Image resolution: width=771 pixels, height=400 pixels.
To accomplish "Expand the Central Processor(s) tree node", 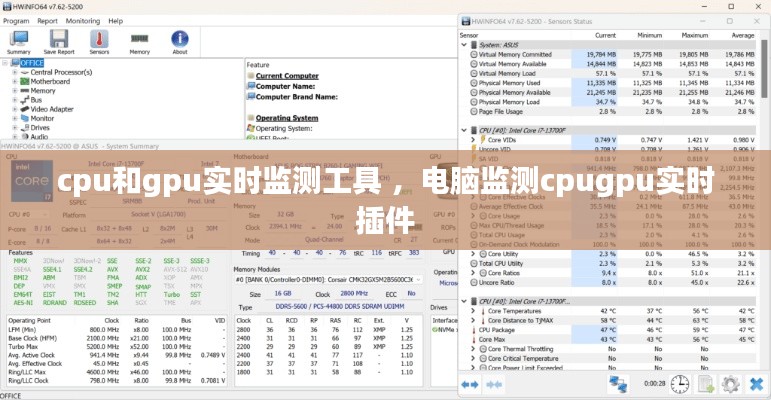I will coord(15,72).
